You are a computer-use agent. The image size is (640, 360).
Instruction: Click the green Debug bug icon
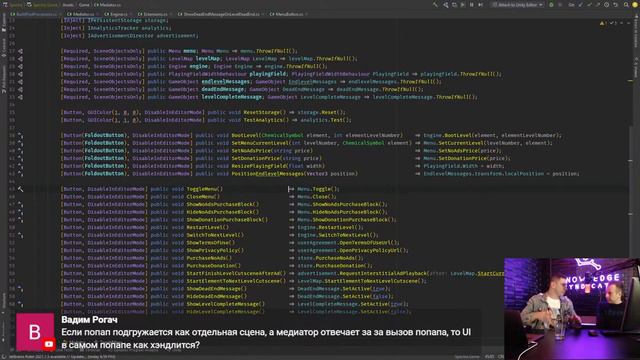pos(551,5)
